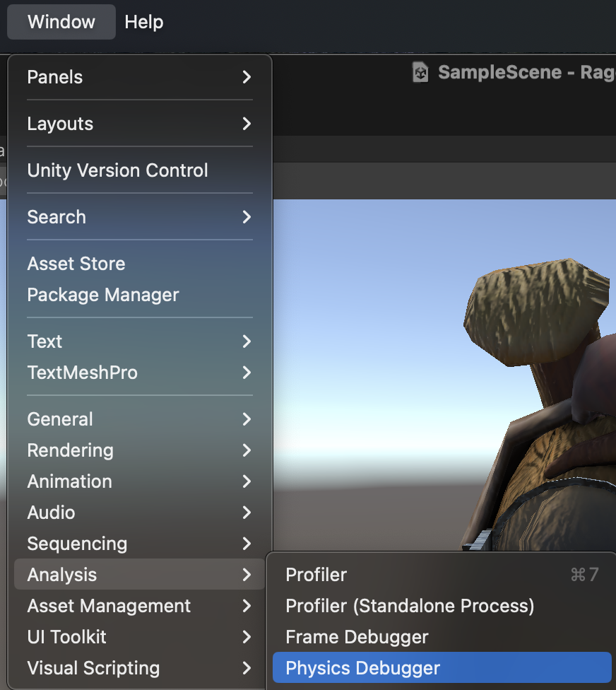Screen dimensions: 616x690
Task: Open the Physics Debugger
Action: point(442,668)
